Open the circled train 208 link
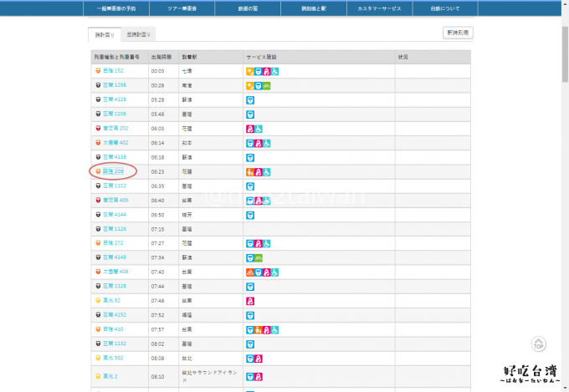The image size is (569, 392). click(x=113, y=171)
